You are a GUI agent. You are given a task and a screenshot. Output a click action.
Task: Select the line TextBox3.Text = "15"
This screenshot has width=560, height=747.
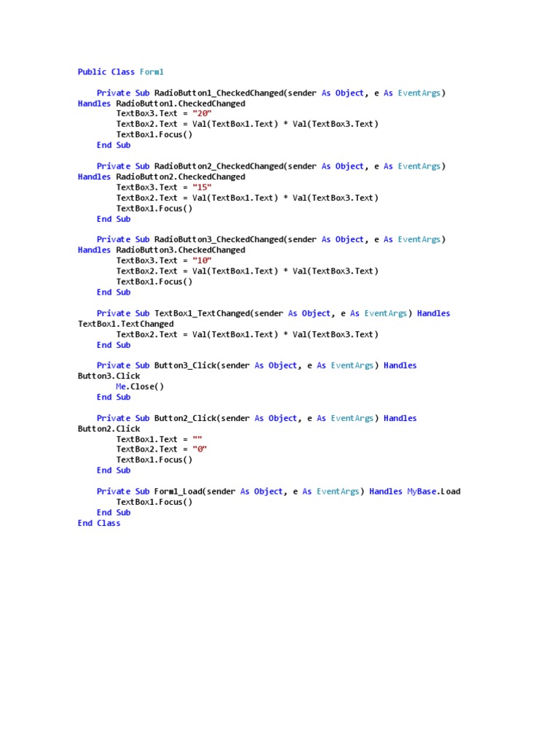point(164,187)
